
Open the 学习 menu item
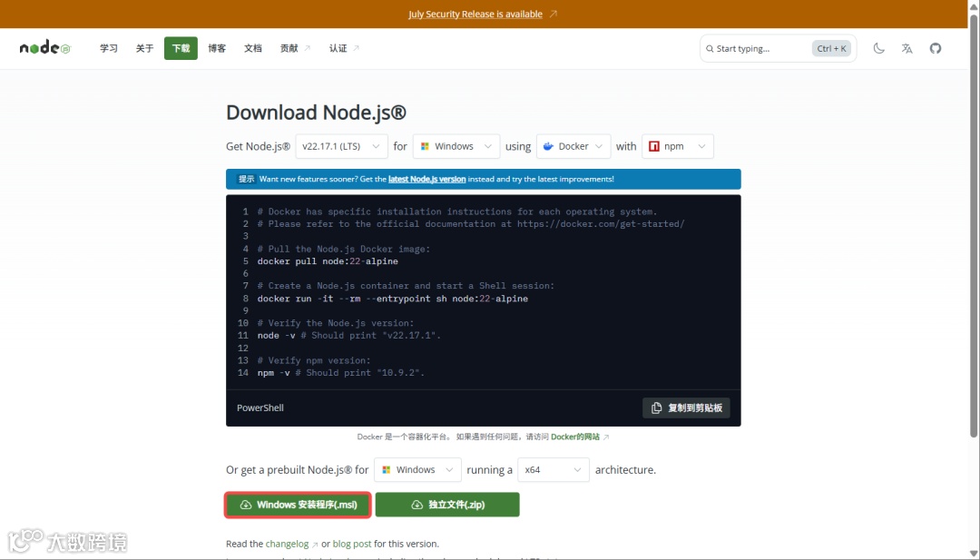(109, 48)
